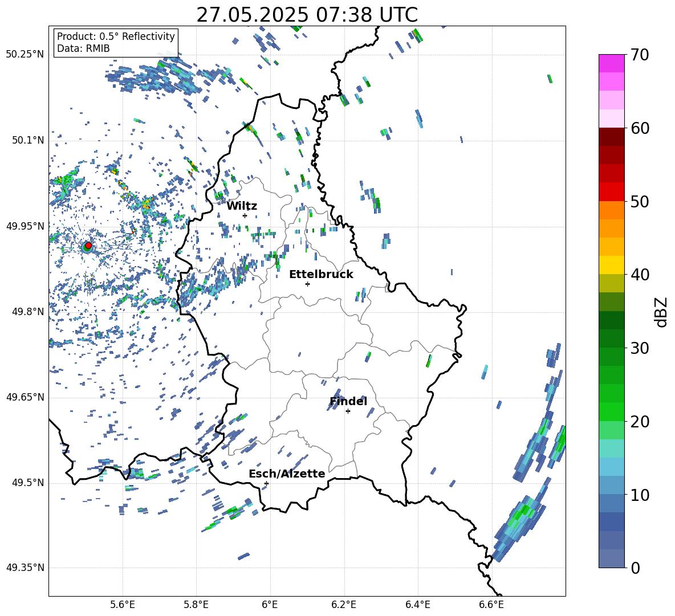Click the 10 colorbar tick value
The width and height of the screenshot is (675, 616).
coord(640,495)
